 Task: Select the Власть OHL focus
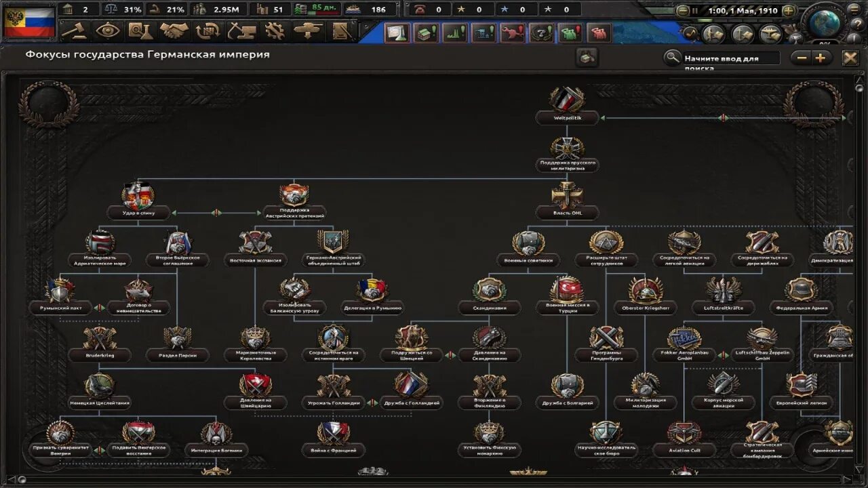coord(568,202)
